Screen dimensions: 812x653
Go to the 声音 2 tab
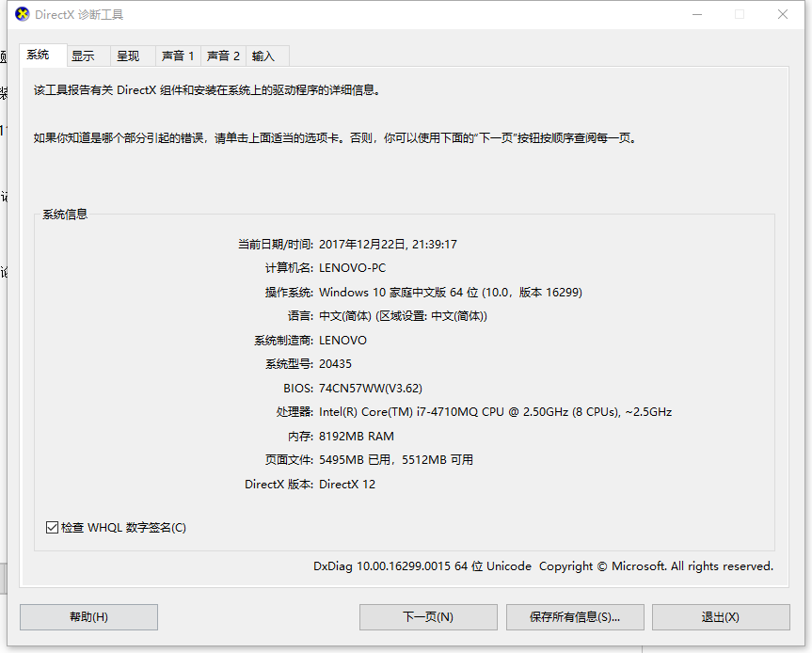pos(223,56)
